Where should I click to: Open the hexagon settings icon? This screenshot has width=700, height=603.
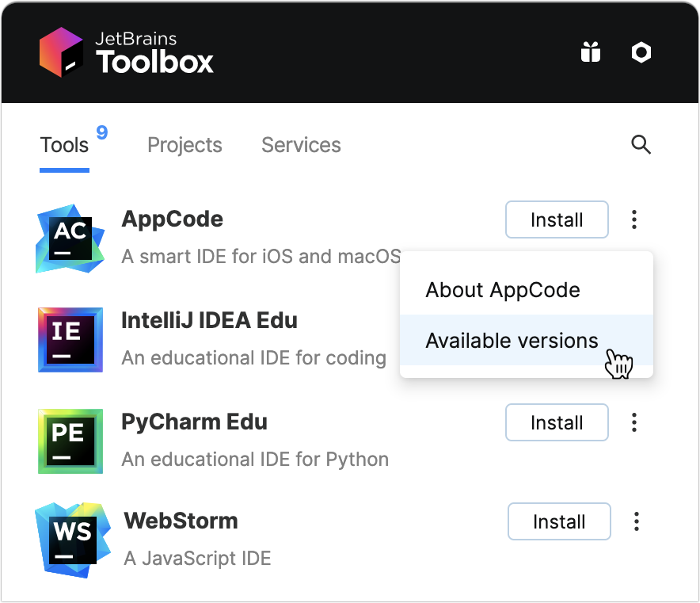point(641,53)
